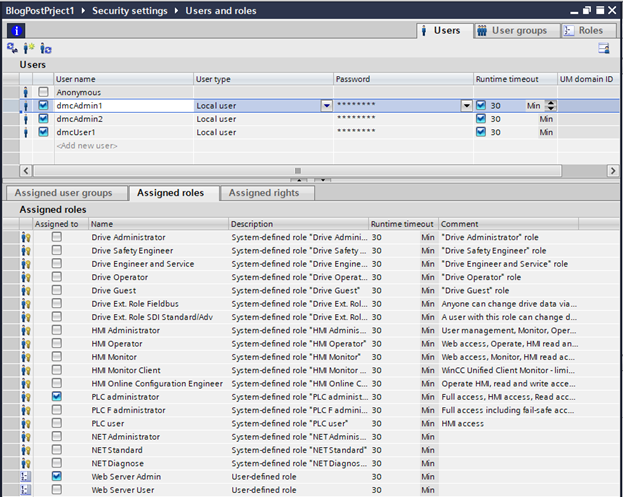Click the table view icon at the far right of the toolbar
Viewport: 623px width, 497px height.
(x=604, y=48)
